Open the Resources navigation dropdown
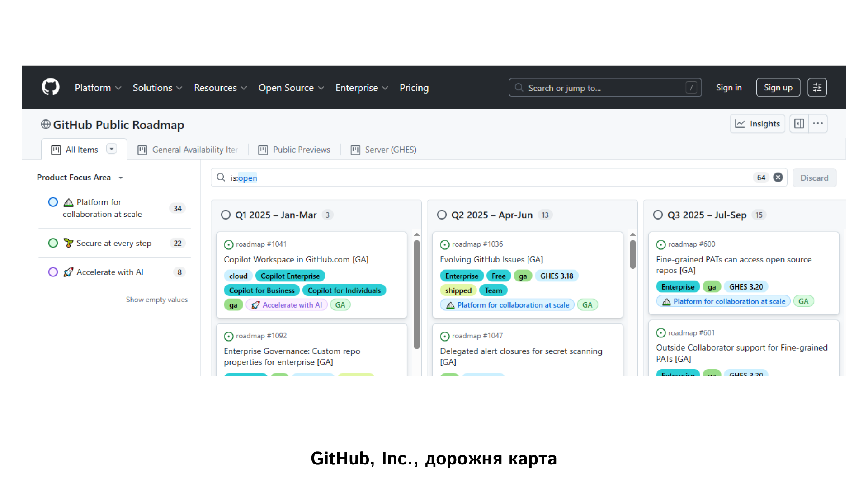868x487 pixels. click(x=220, y=88)
